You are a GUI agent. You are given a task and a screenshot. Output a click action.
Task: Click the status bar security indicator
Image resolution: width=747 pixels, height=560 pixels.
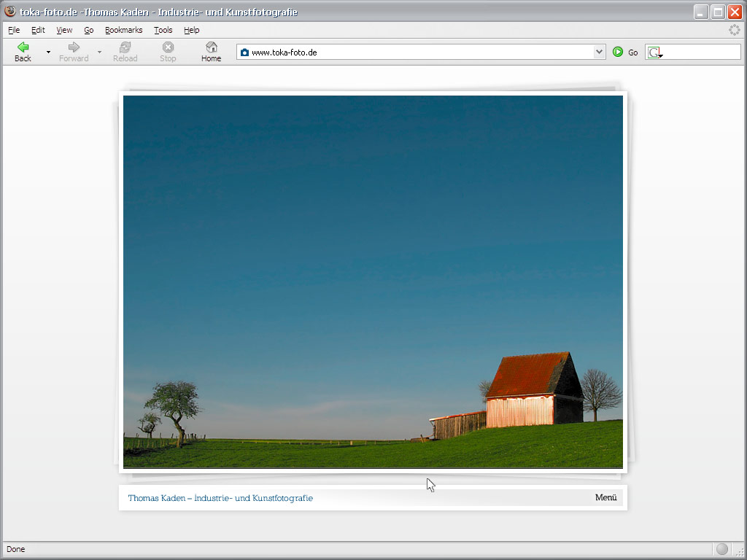point(721,549)
